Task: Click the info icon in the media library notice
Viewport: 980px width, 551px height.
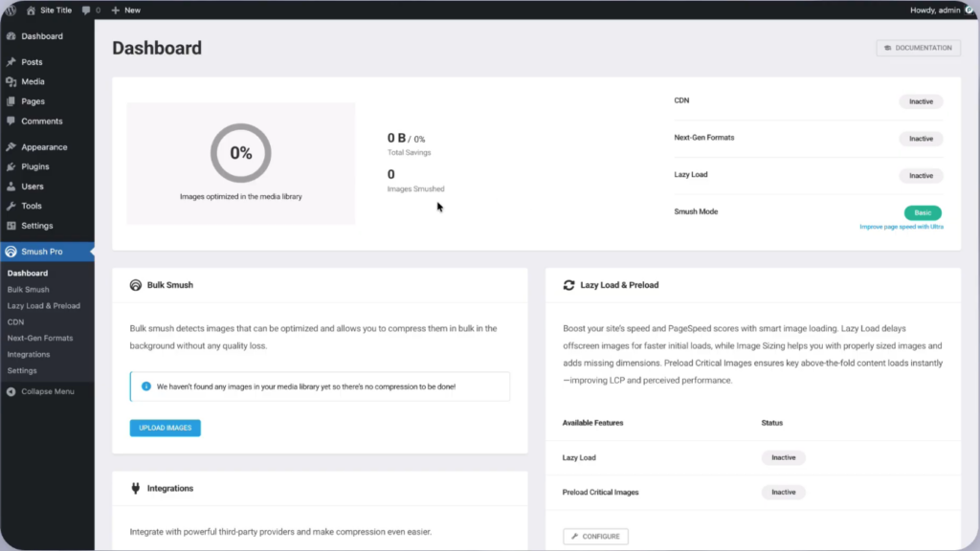Action: 146,386
